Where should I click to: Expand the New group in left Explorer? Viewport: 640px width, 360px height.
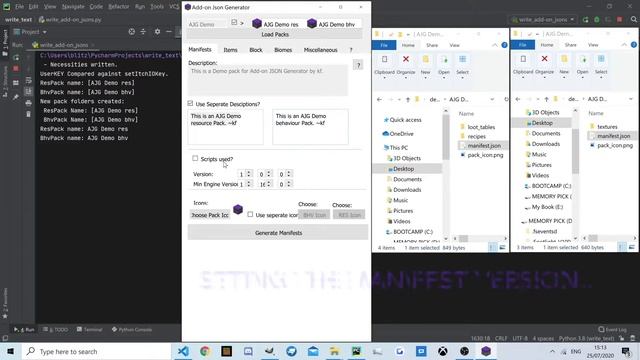tap(426, 77)
